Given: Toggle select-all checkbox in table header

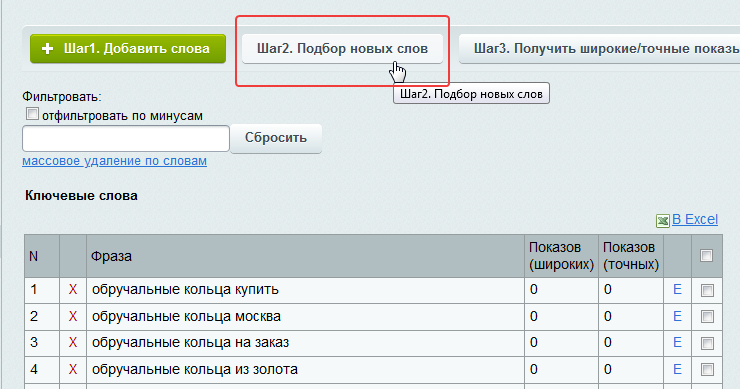Looking at the screenshot, I should pyautogui.click(x=706, y=255).
